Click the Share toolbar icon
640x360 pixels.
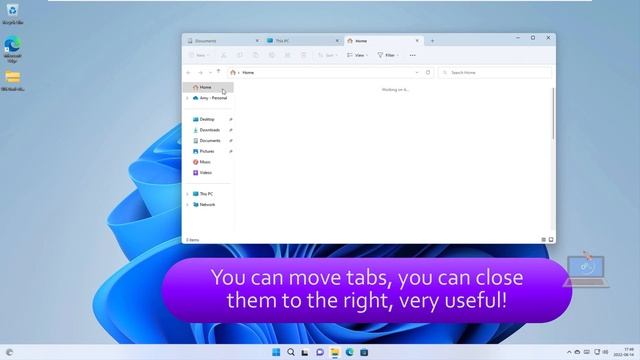287,55
